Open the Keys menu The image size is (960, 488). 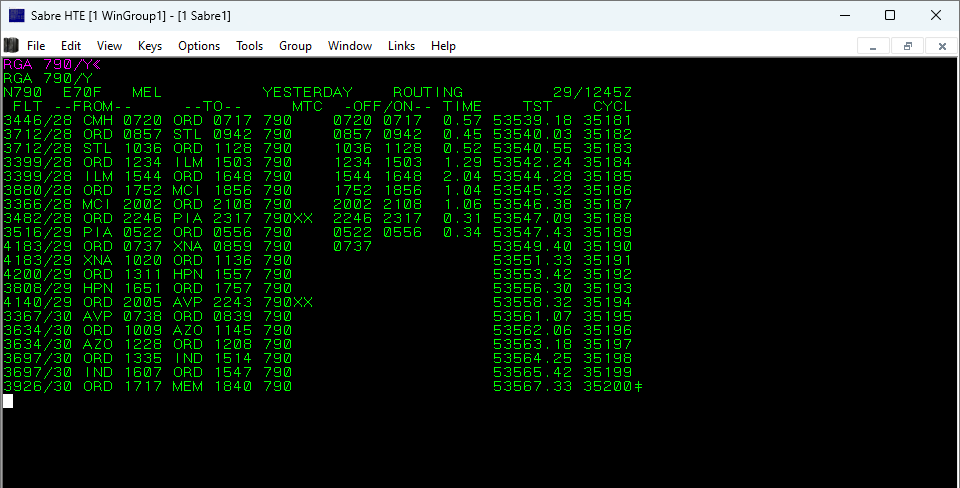[150, 46]
